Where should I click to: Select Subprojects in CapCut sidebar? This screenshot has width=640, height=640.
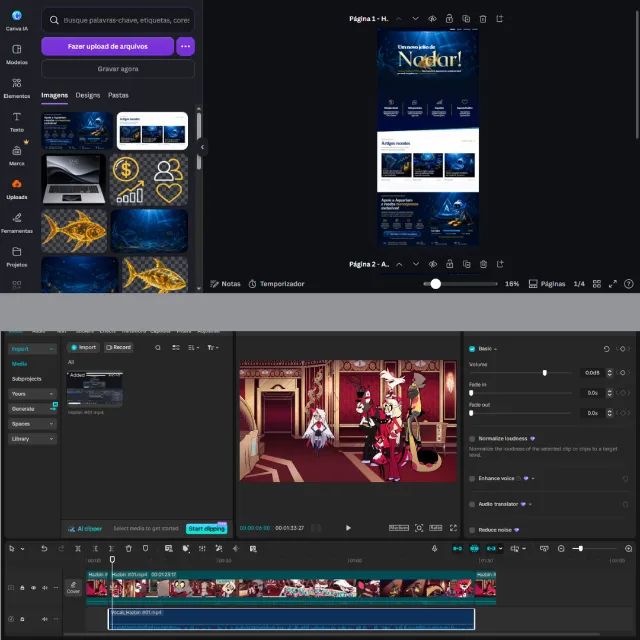pos(27,379)
